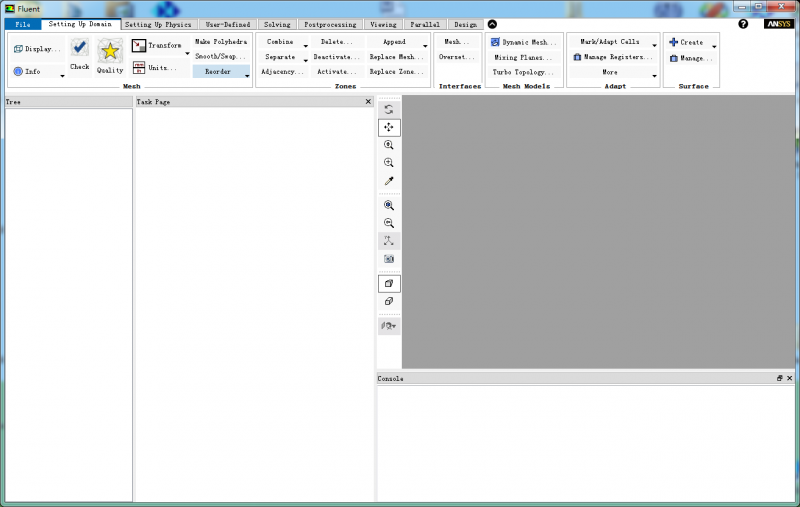Image resolution: width=800 pixels, height=507 pixels.
Task: Open the Units settings
Action: (156, 67)
